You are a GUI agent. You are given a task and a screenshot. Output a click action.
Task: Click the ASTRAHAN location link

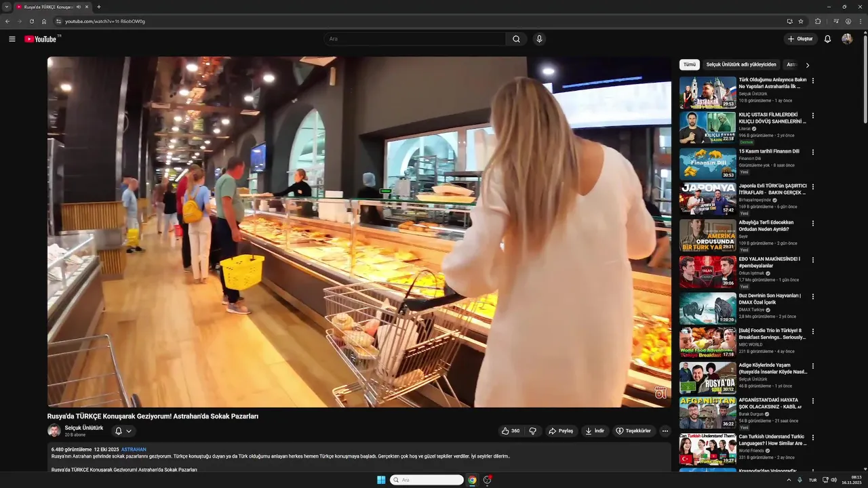click(x=134, y=449)
